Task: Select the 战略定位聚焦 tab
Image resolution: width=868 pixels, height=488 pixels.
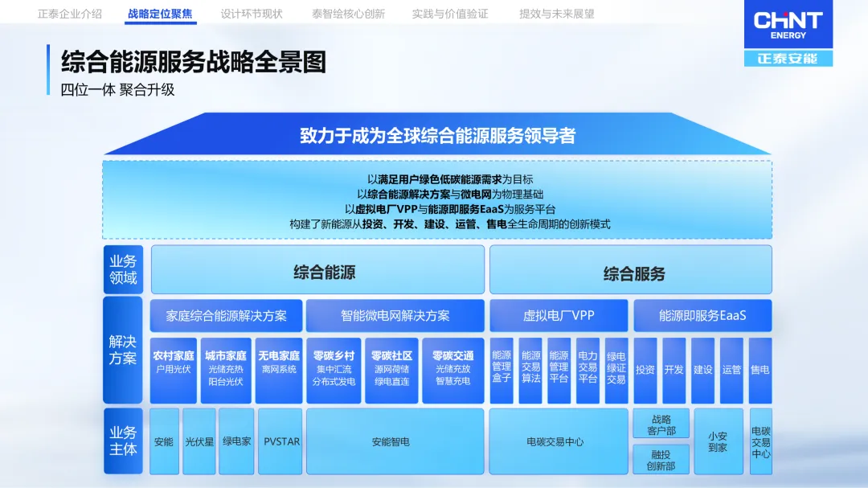Action: click(160, 14)
